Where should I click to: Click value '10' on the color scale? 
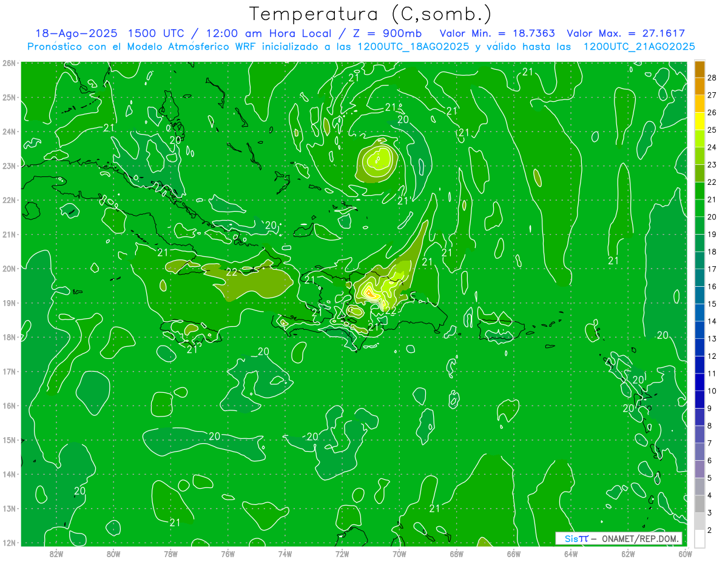point(712,391)
